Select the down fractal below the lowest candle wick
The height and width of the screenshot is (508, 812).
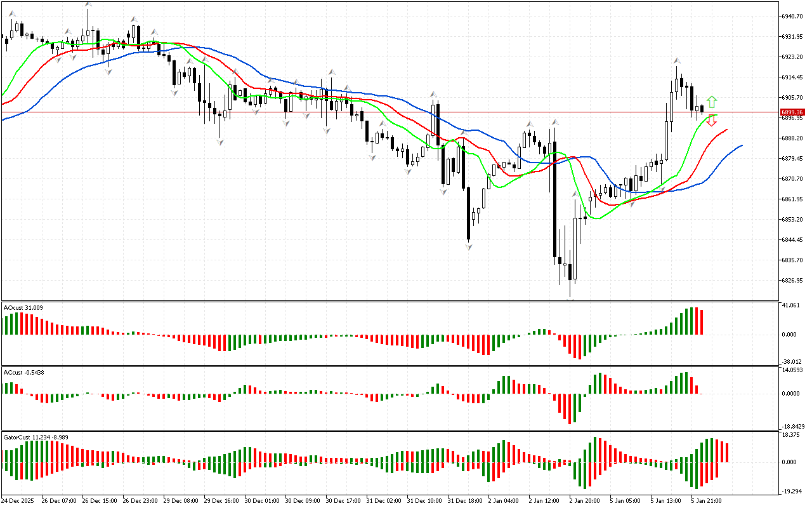click(572, 298)
